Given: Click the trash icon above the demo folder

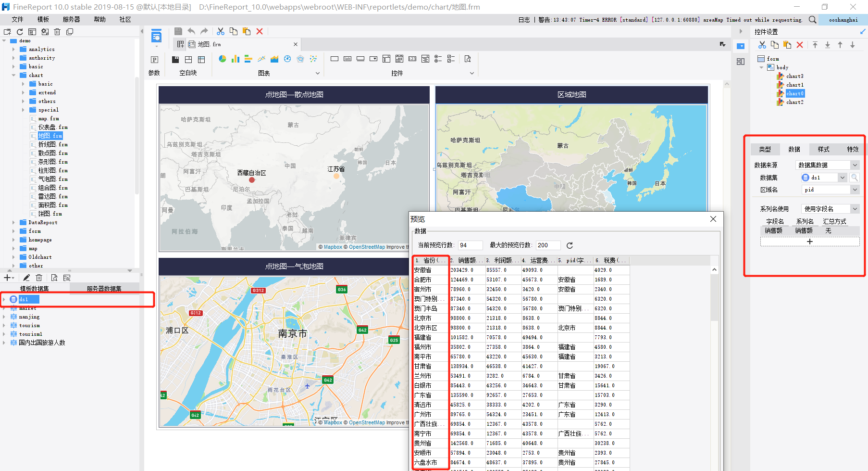Looking at the screenshot, I should [x=57, y=32].
